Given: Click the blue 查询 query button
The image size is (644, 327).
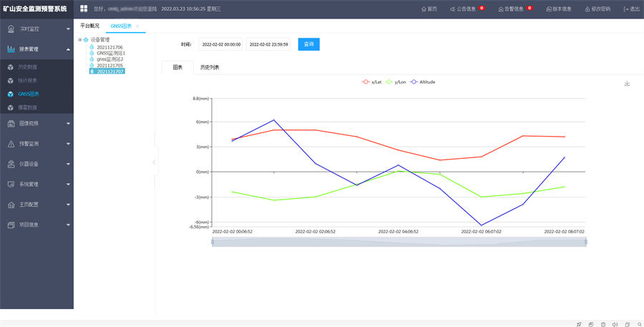Looking at the screenshot, I should (x=308, y=44).
